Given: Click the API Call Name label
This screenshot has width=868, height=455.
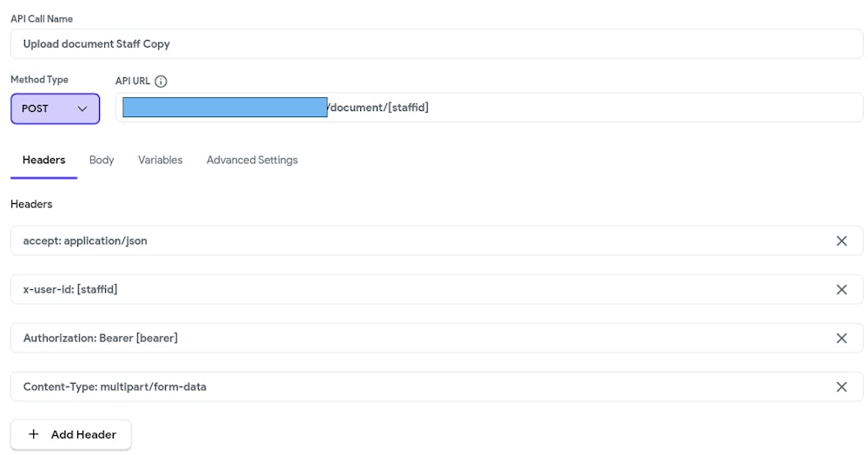Looking at the screenshot, I should (42, 19).
